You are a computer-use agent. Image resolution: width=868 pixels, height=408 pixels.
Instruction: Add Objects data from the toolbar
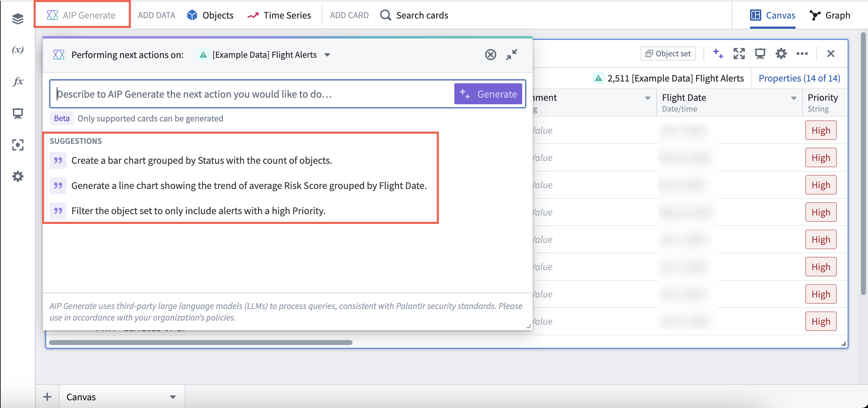point(210,15)
